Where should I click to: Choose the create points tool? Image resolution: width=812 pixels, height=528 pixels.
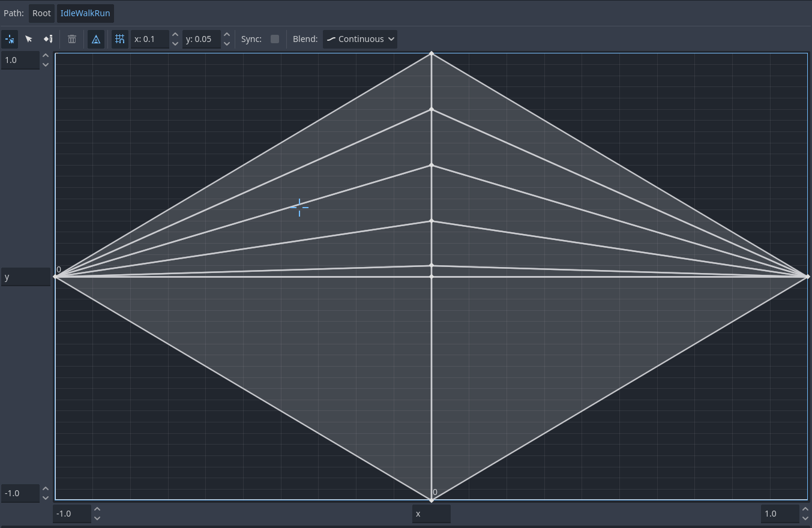click(48, 39)
